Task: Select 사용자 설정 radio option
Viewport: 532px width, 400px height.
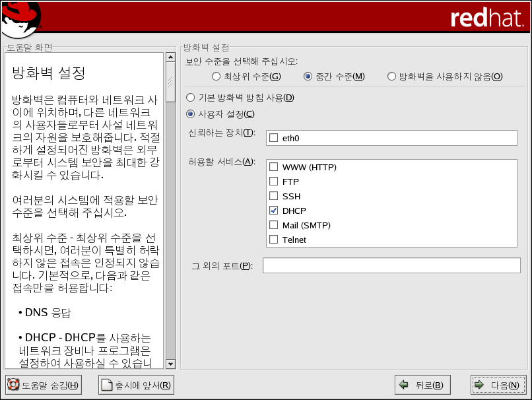Action: pyautogui.click(x=191, y=114)
